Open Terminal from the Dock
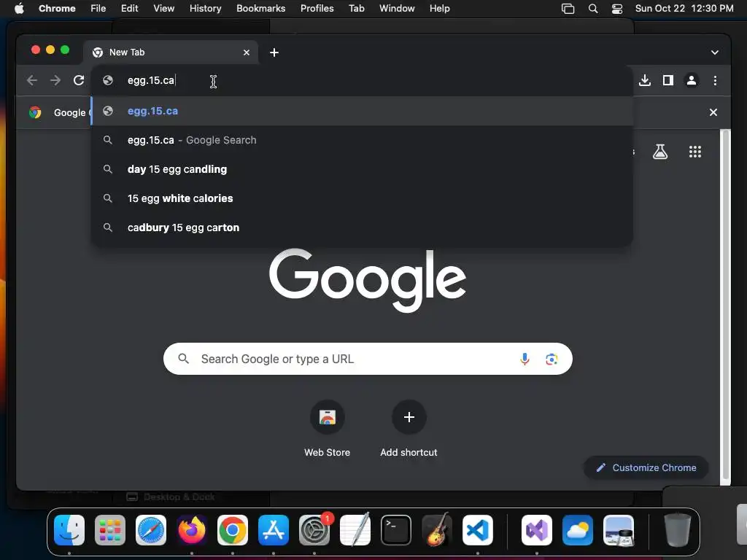 point(396,530)
